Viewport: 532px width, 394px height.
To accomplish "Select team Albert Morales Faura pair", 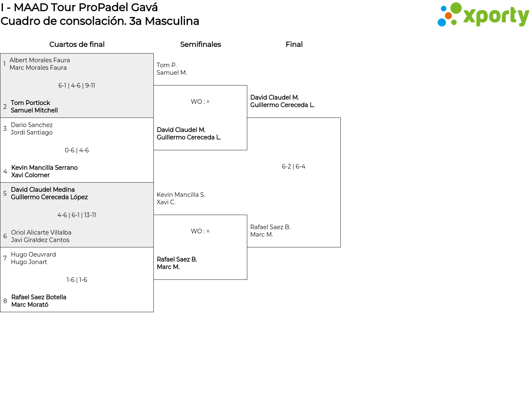I will (x=39, y=64).
